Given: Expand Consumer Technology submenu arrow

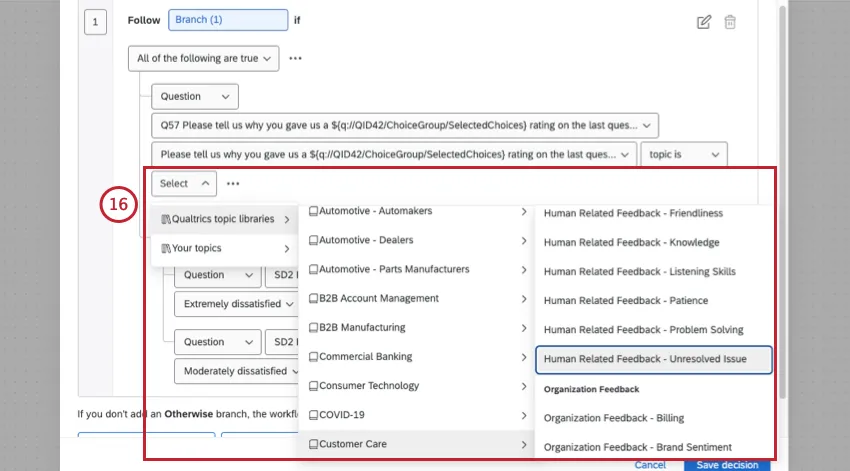Looking at the screenshot, I should 524,386.
